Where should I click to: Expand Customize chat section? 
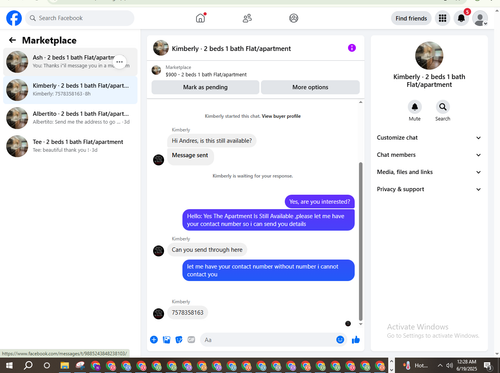(429, 138)
